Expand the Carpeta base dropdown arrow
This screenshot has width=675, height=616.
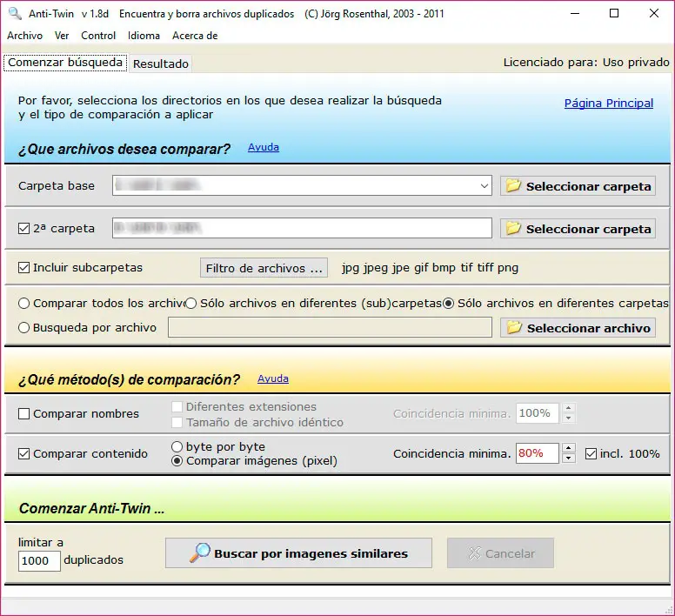point(485,186)
